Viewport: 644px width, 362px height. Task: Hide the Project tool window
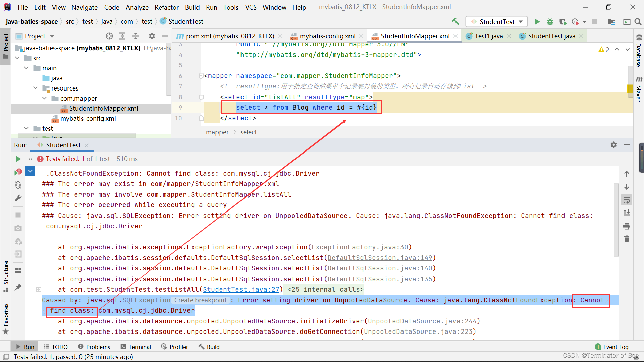pos(165,36)
